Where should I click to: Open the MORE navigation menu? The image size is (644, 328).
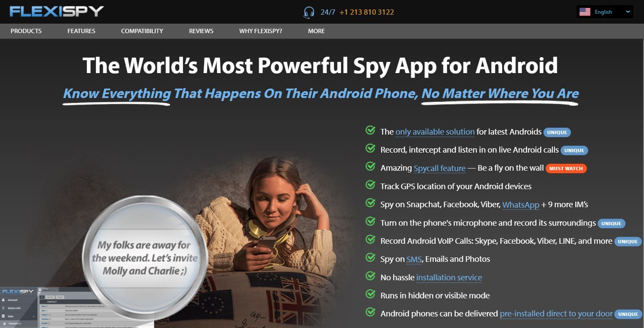(x=316, y=31)
